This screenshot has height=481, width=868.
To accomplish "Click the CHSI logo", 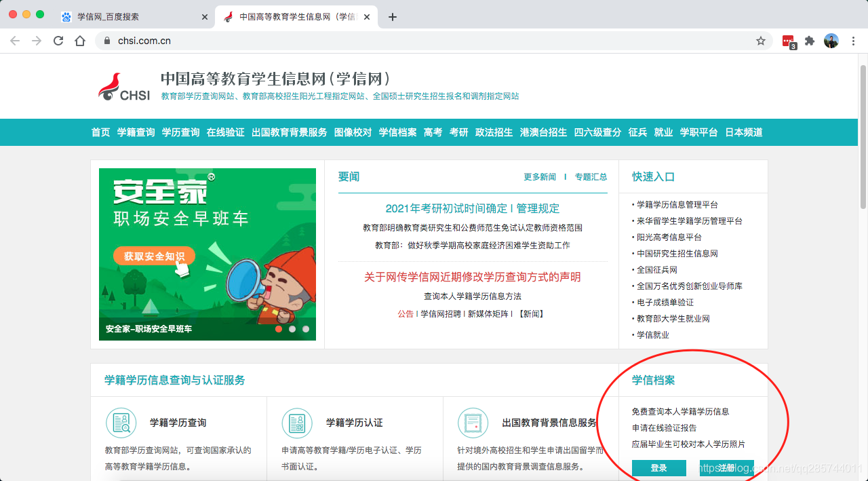I will pyautogui.click(x=124, y=87).
